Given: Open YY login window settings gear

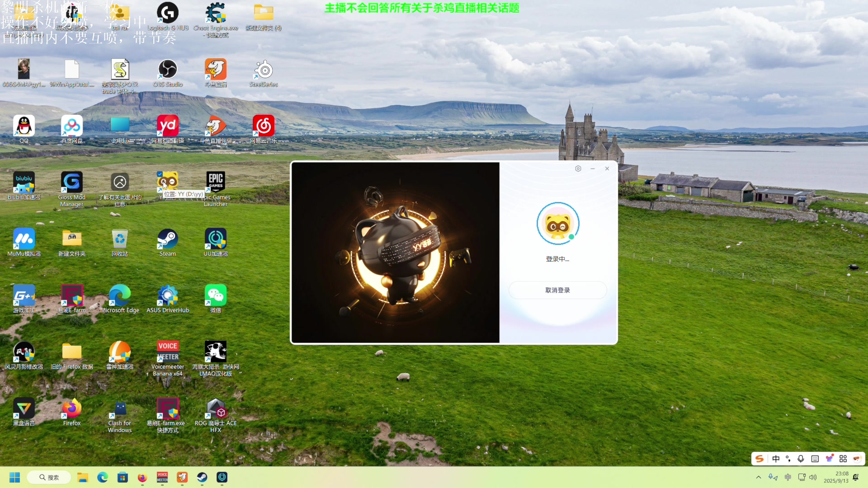Looking at the screenshot, I should (578, 169).
